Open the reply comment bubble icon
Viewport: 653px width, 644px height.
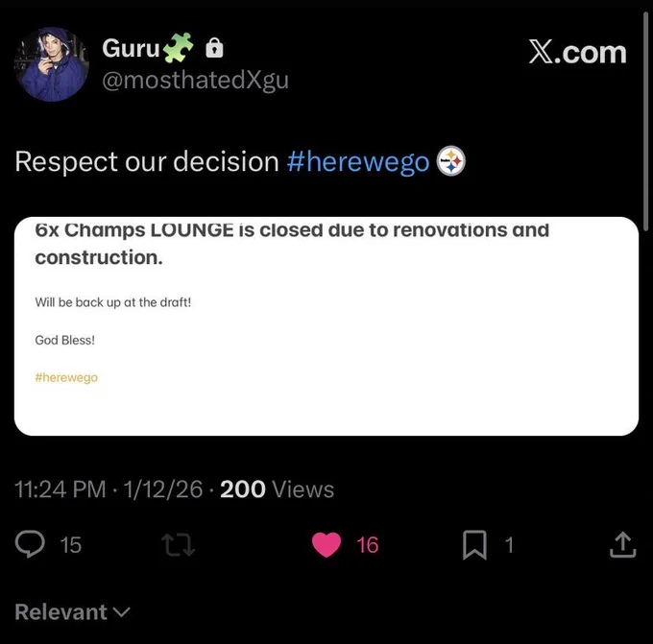click(30, 544)
